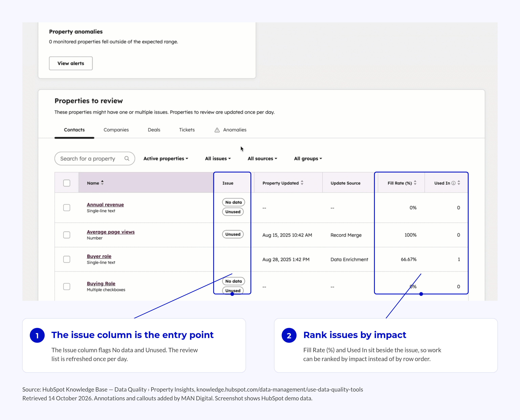This screenshot has width=520, height=420.
Task: Select the Deals tab
Action: [x=154, y=130]
